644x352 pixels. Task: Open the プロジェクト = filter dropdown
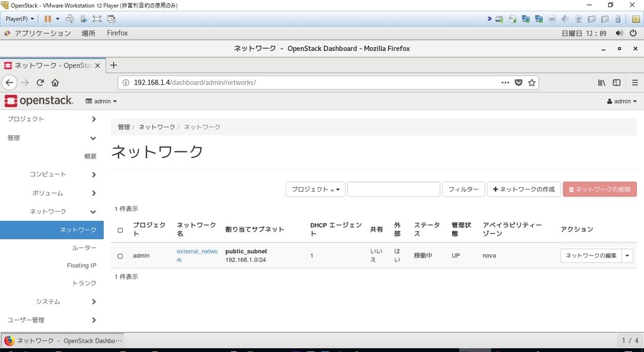coord(316,189)
